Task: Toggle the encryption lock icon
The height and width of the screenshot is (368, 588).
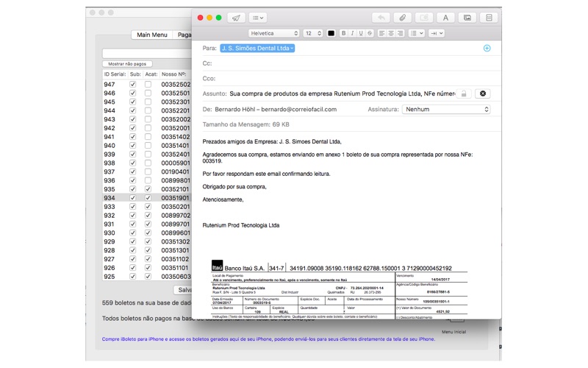Action: click(464, 93)
